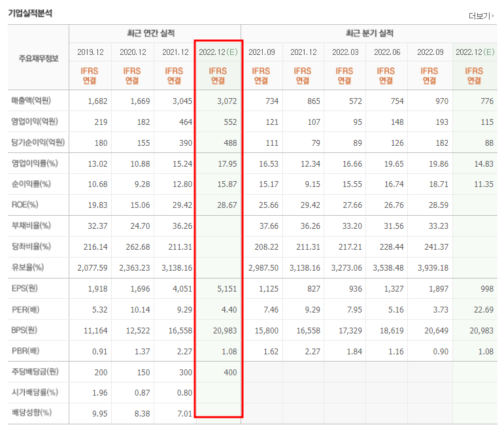Select revenue value 1,682

coord(97,101)
